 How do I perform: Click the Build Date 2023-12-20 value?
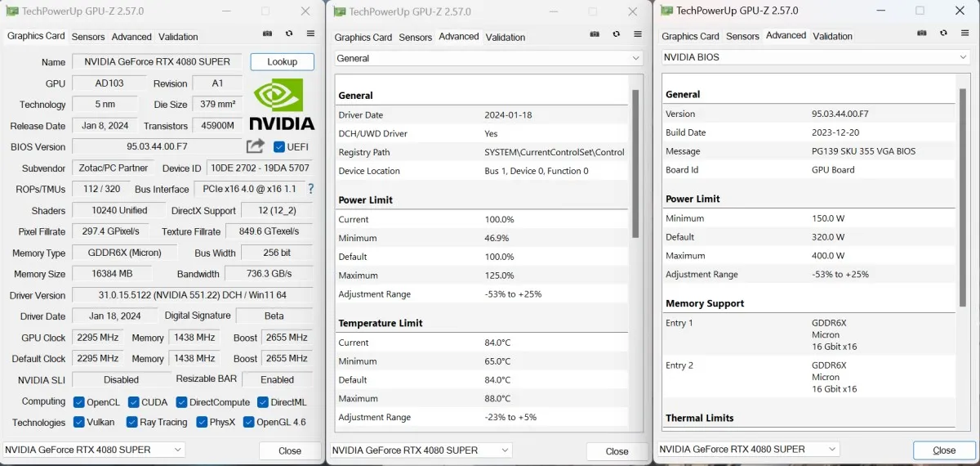click(836, 132)
